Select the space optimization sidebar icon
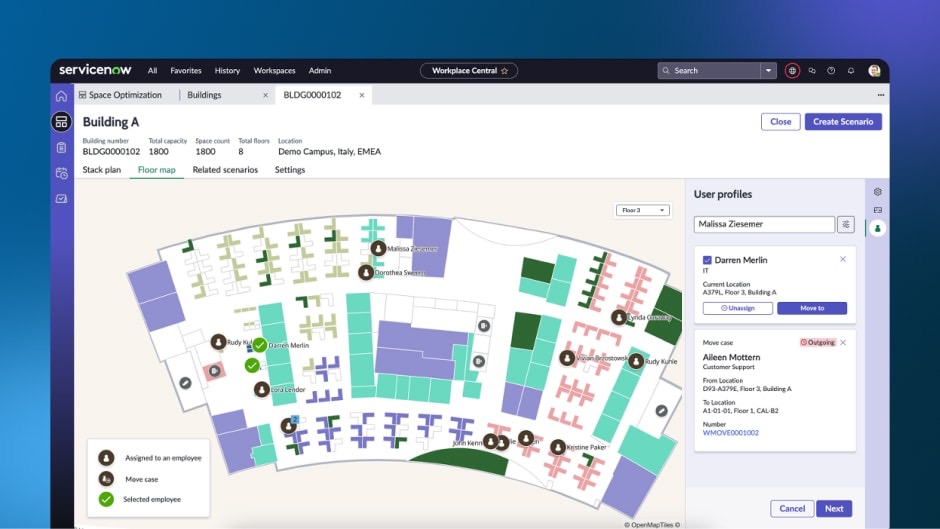Viewport: 940px width, 529px height. (61, 122)
